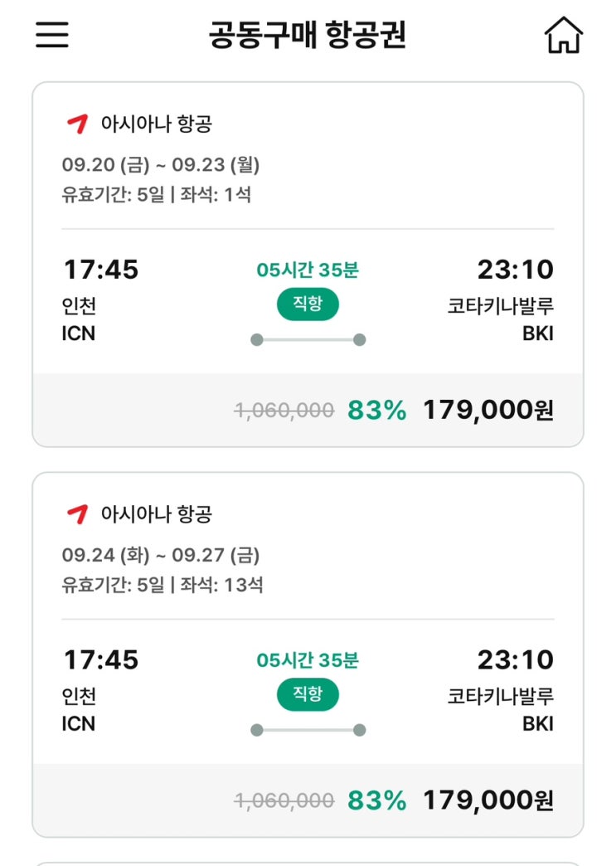This screenshot has height=866, width=616.
Task: Click second ticket's route line indicator
Action: coord(308,730)
